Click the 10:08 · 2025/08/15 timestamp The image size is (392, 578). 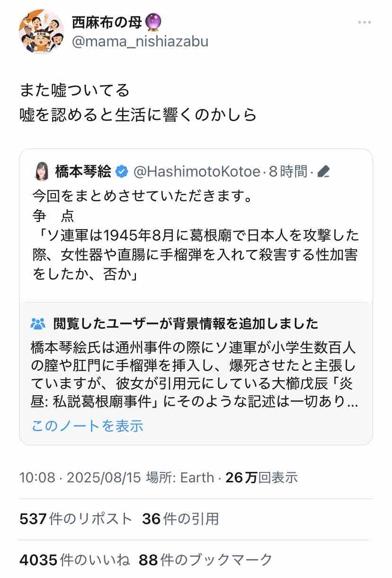80,477
